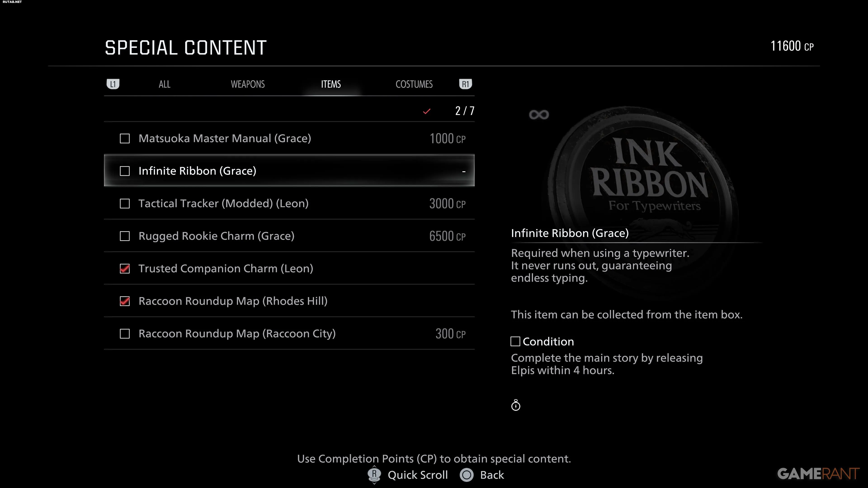Toggle the Matsuoka Master Manual checkbox

point(125,138)
